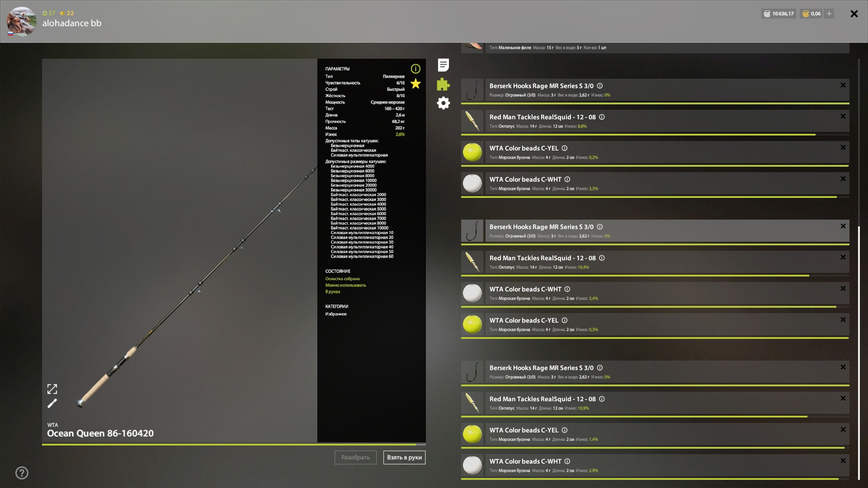Viewport: 868px width, 488px height.
Task: Click the Оснастка собрана status text
Action: tap(342, 279)
